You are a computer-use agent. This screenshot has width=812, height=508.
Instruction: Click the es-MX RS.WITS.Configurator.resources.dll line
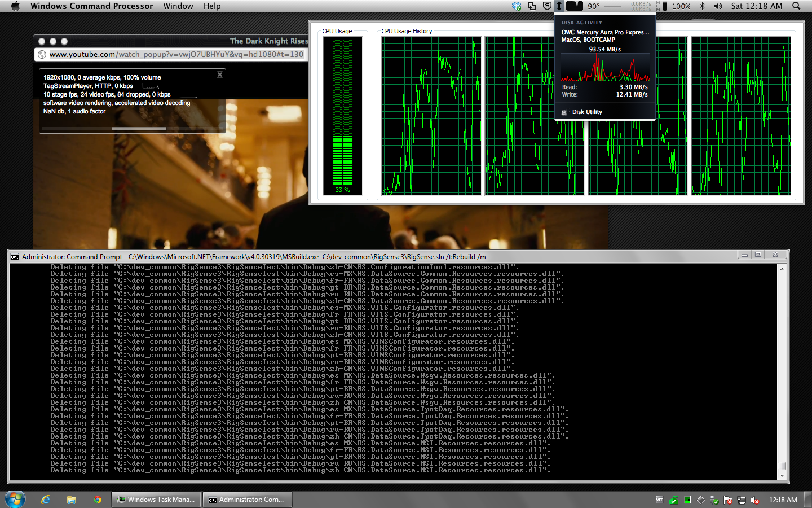pyautogui.click(x=284, y=308)
